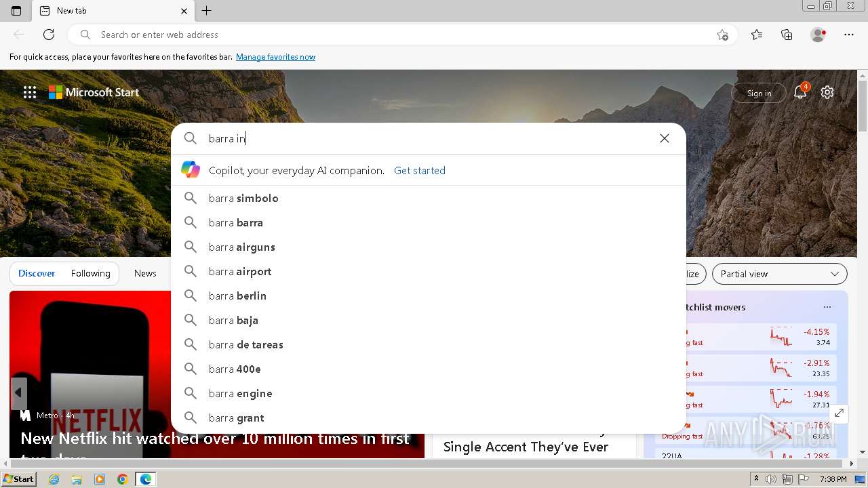Refresh the current page
Viewport: 868px width, 488px height.
49,35
